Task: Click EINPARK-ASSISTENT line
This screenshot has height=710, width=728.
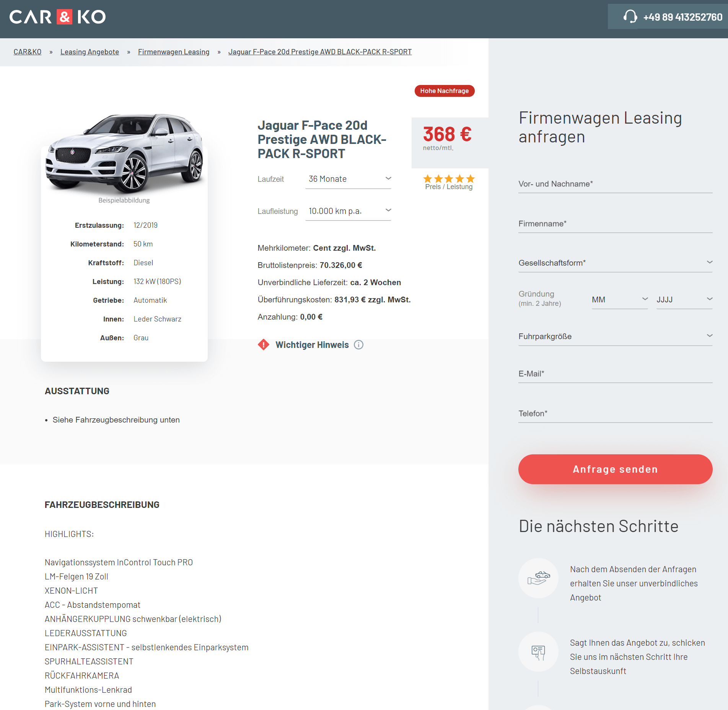Action: pos(147,647)
